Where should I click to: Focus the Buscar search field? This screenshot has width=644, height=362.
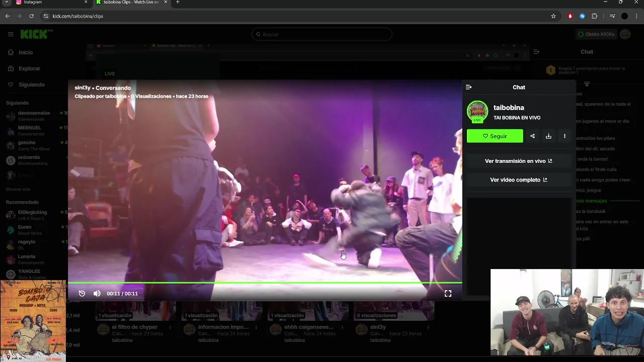(322, 34)
